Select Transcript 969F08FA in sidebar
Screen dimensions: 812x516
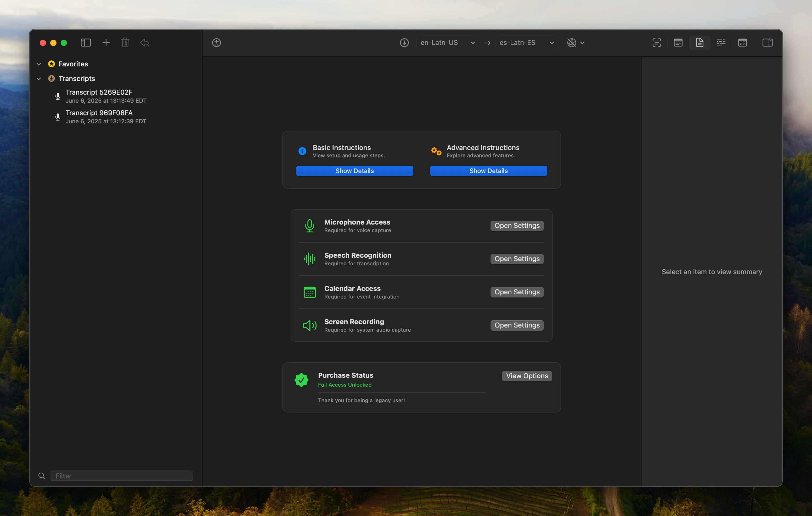click(x=99, y=117)
